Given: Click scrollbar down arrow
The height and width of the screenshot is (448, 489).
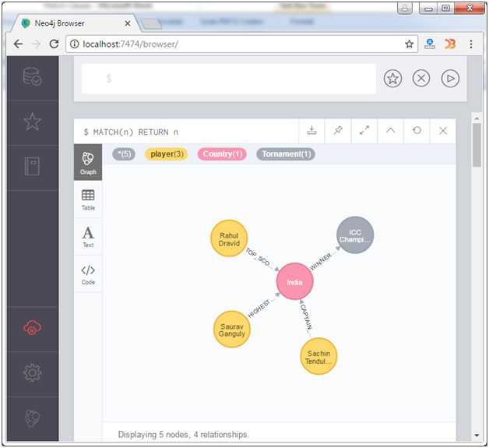Looking at the screenshot, I should click(x=477, y=436).
